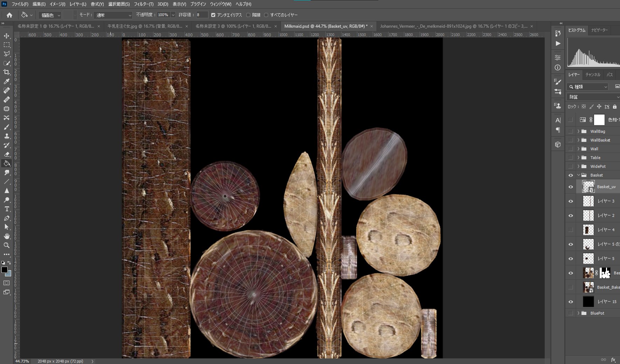
Task: Select the Hand tool
Action: pos(7,236)
